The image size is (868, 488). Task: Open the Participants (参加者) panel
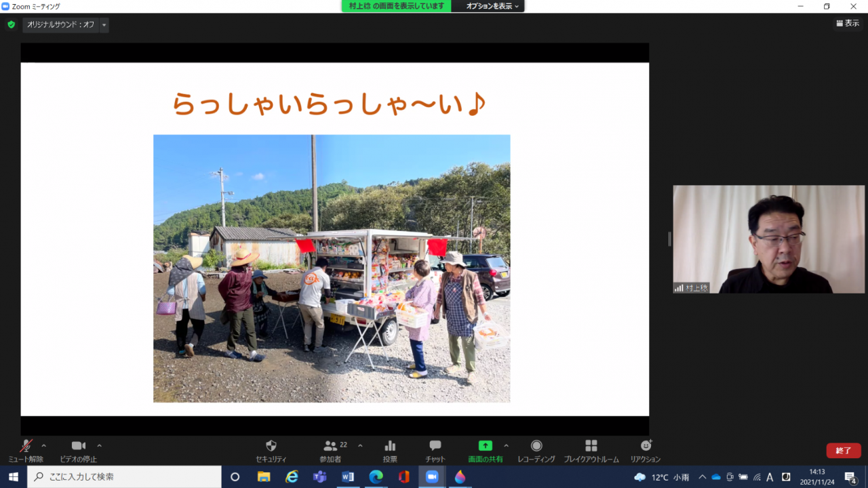coord(331,446)
